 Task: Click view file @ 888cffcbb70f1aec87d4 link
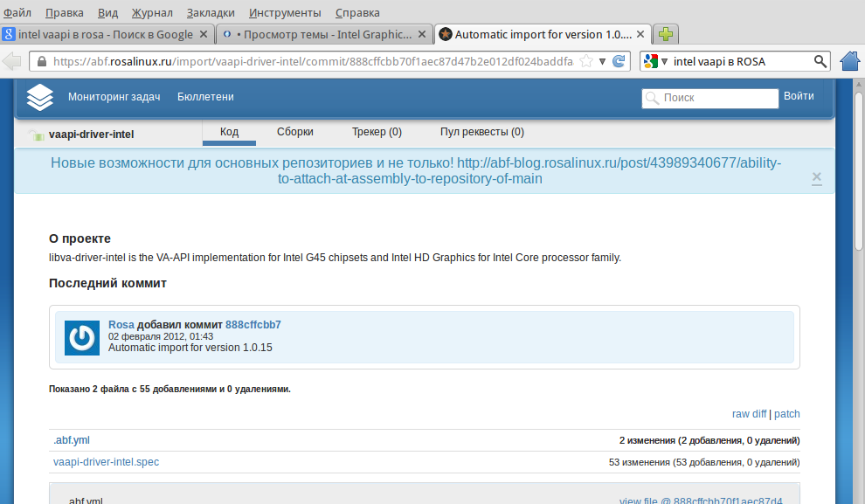(701, 501)
